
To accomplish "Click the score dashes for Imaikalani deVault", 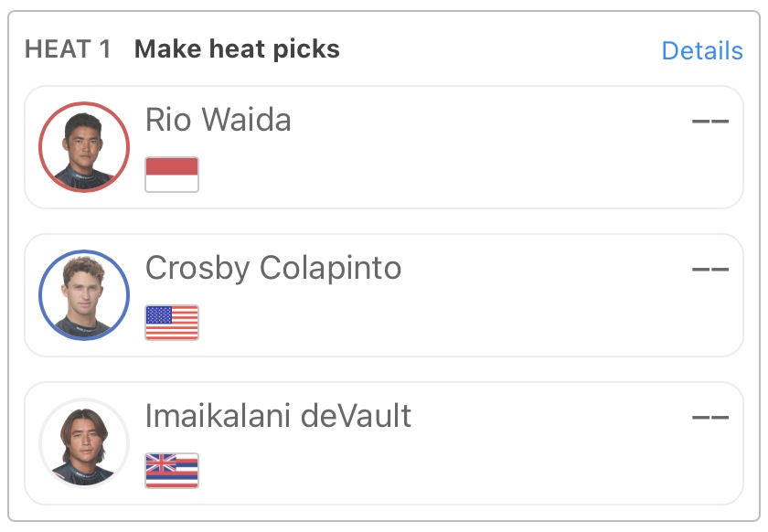I will click(710, 418).
